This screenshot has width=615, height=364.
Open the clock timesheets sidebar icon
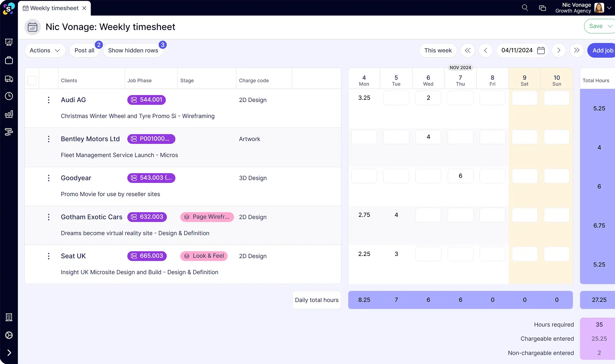9,96
